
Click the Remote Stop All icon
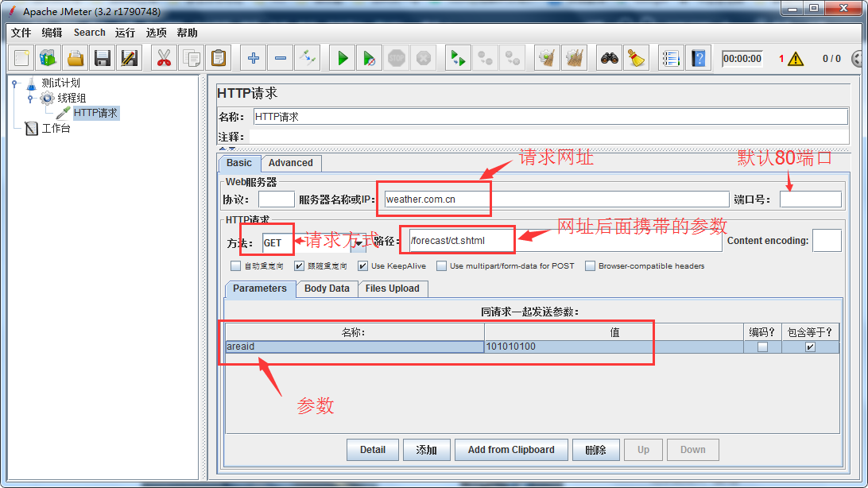click(485, 58)
